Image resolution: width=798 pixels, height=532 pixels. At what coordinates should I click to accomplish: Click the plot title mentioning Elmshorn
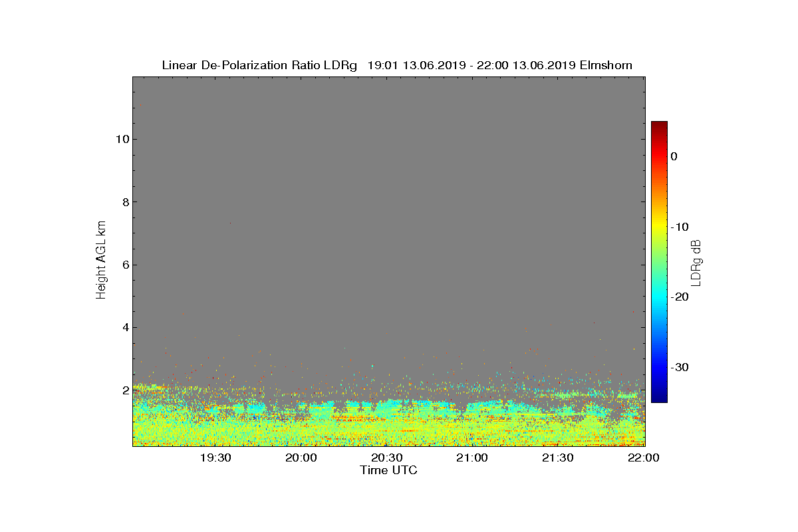pos(397,65)
